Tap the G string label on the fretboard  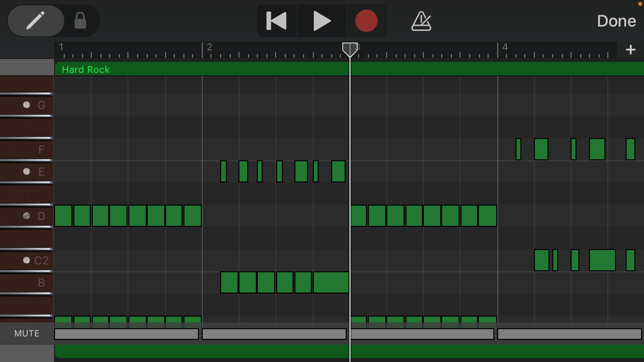click(x=41, y=105)
